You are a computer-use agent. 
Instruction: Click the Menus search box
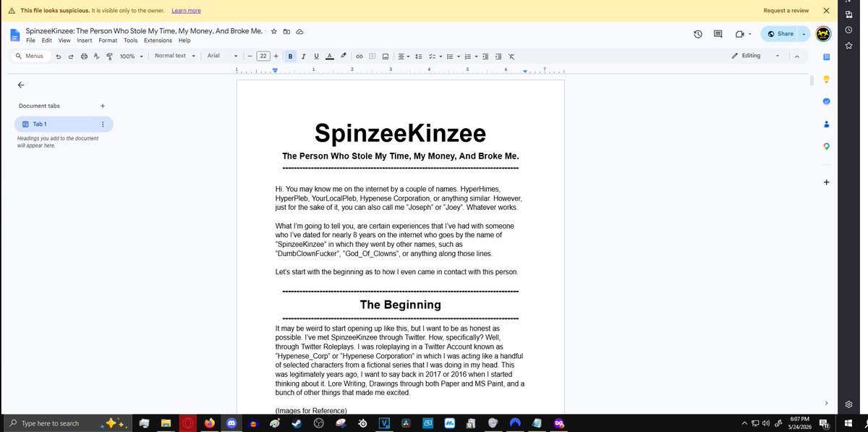tap(30, 56)
